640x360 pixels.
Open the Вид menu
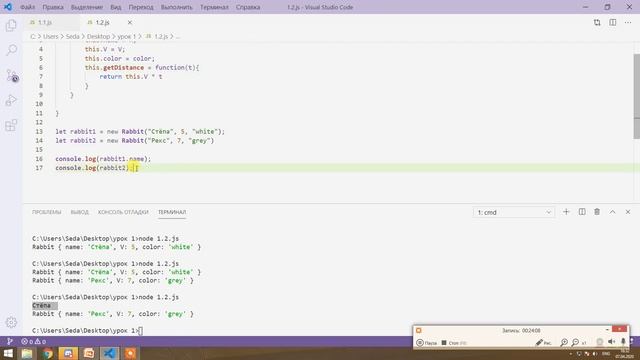pos(116,7)
